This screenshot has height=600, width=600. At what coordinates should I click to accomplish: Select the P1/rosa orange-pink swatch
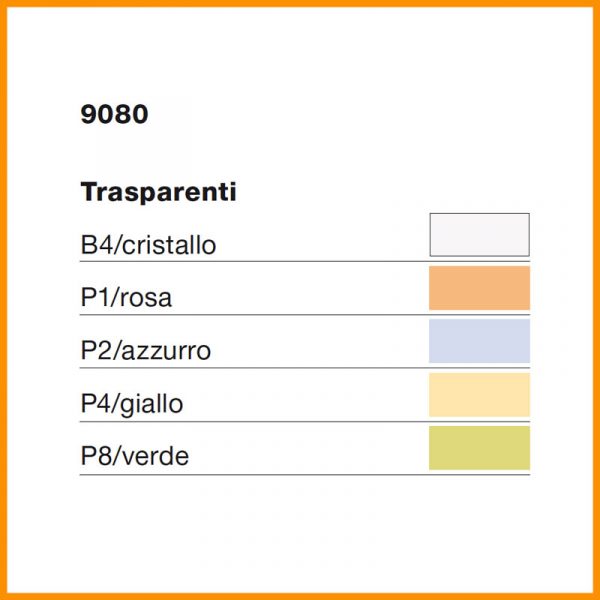479,288
